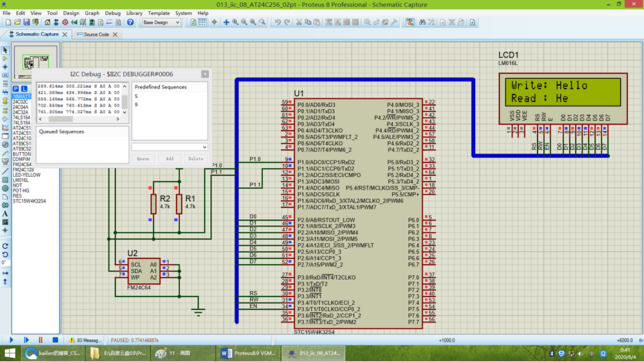Open the Library menu
This screenshot has height=362, width=644.
coord(134,13)
